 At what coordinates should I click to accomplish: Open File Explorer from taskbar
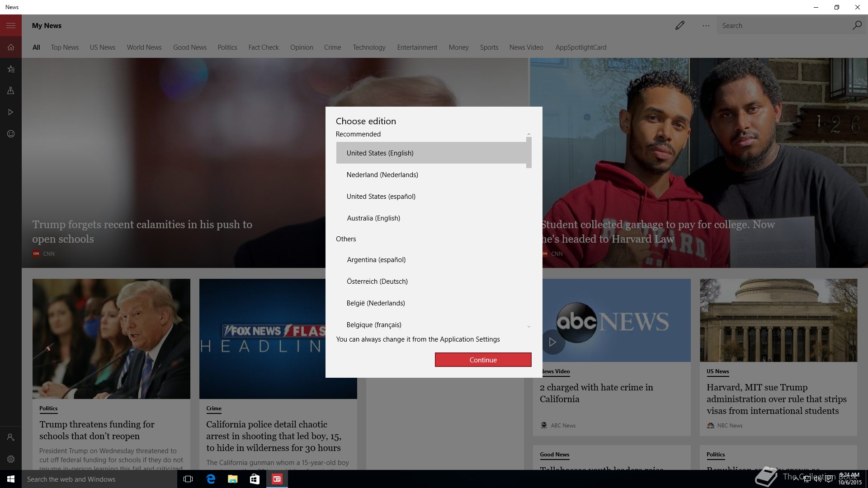[232, 479]
